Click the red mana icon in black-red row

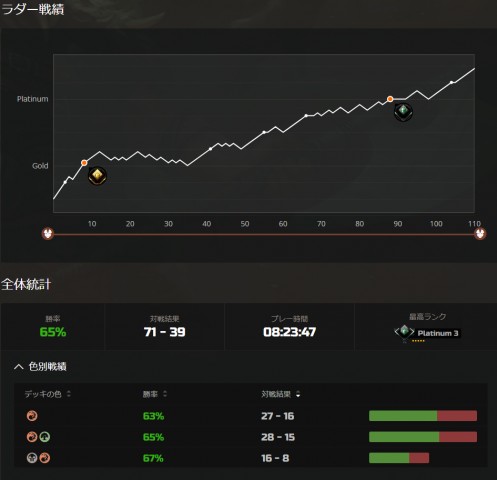point(45,458)
